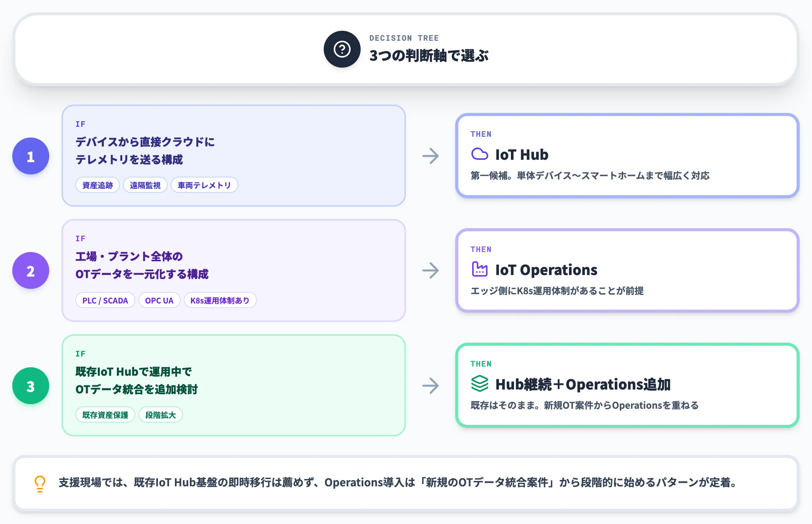The image size is (812, 524).
Task: Select the 資産追跡 tag
Action: [98, 185]
